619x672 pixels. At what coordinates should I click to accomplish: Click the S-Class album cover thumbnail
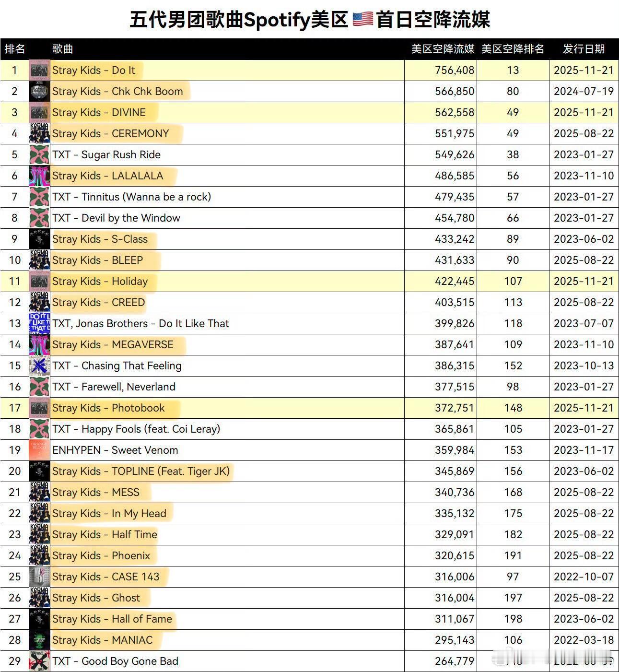39,239
